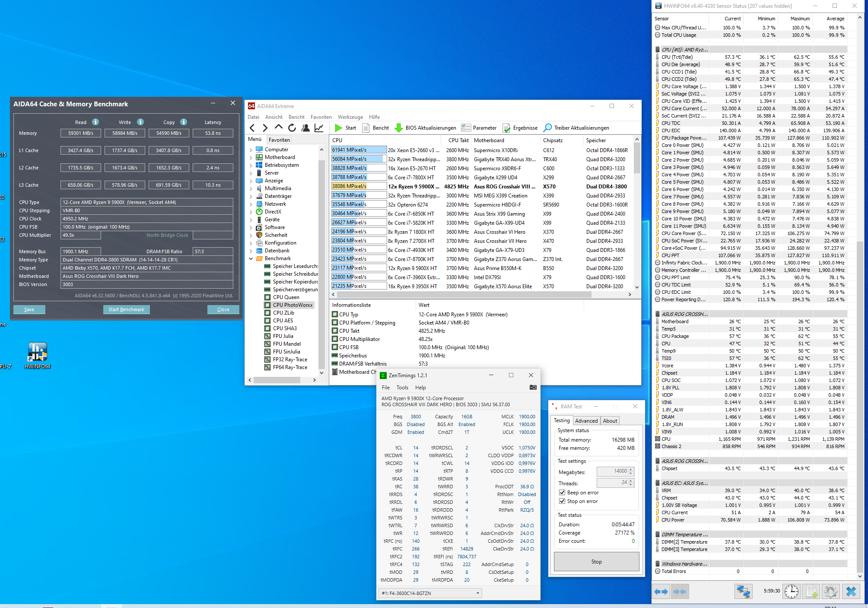
Task: Check the CPU Queen benchmark box
Action: click(267, 297)
